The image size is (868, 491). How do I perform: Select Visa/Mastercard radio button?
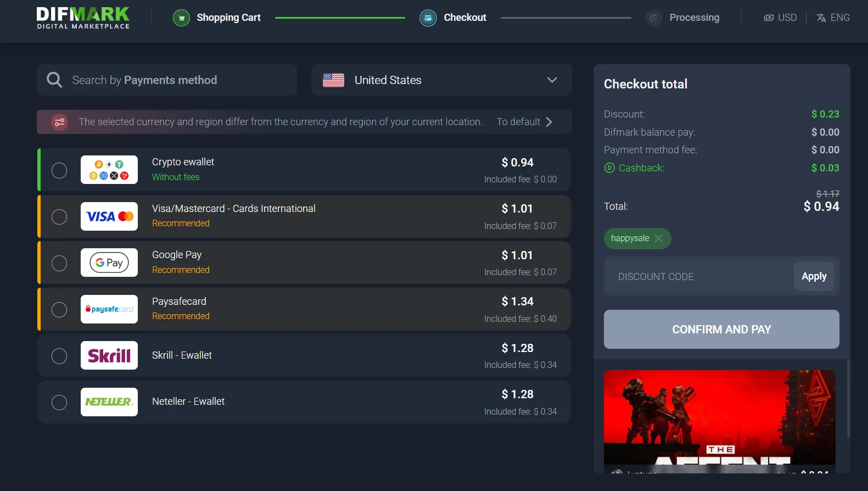click(59, 217)
